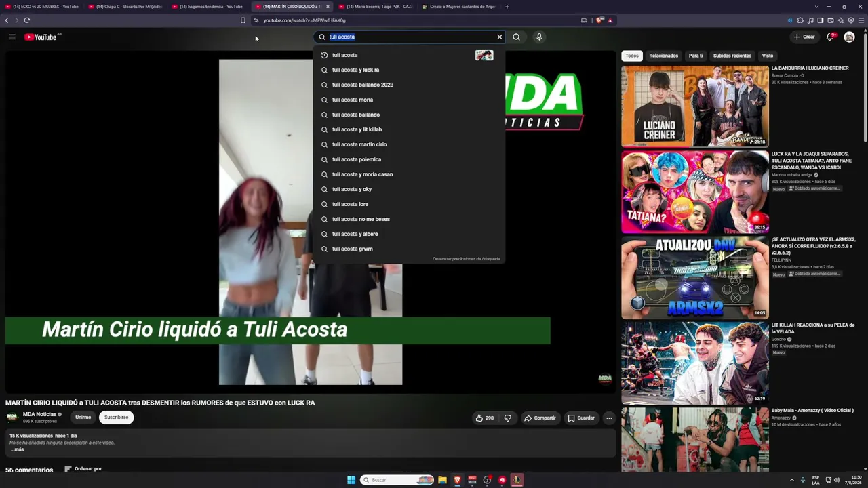The image size is (868, 488).
Task: Open the YouTube hamburger guide menu
Action: [x=12, y=37]
